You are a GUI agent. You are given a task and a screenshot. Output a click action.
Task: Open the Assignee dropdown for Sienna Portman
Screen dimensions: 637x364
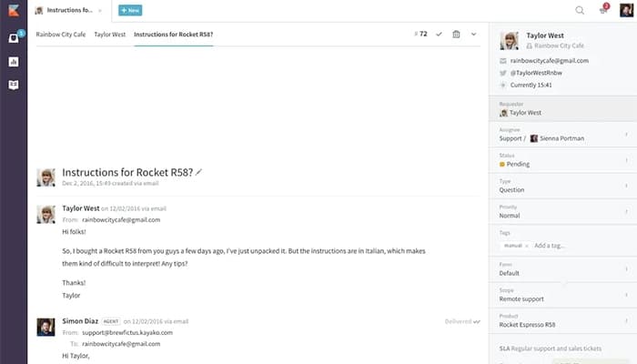coord(562,134)
